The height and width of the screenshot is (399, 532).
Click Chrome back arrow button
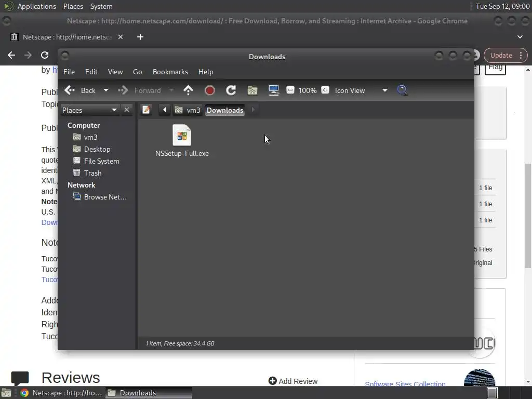point(11,55)
